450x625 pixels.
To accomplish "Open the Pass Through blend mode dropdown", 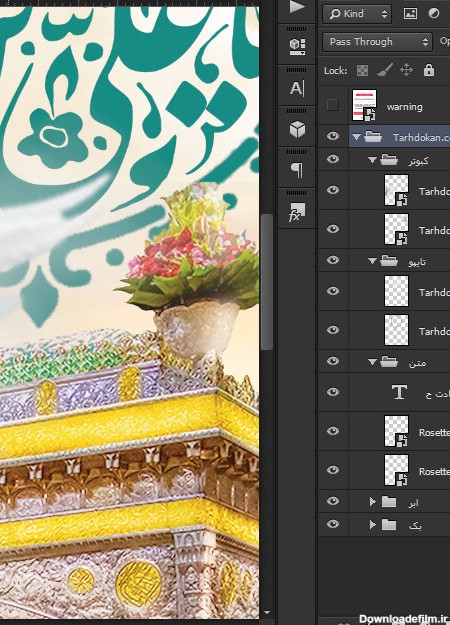I will click(377, 42).
